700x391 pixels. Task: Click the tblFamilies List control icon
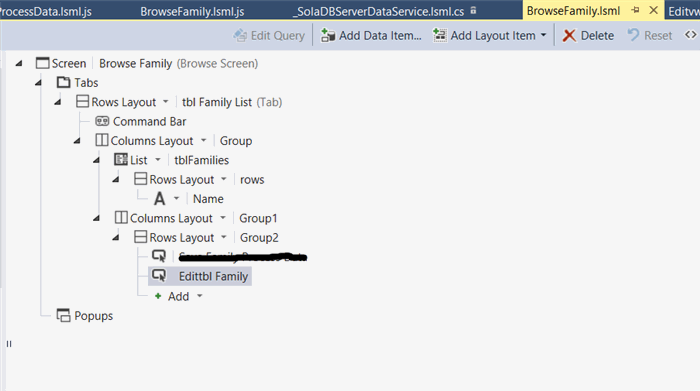(121, 160)
